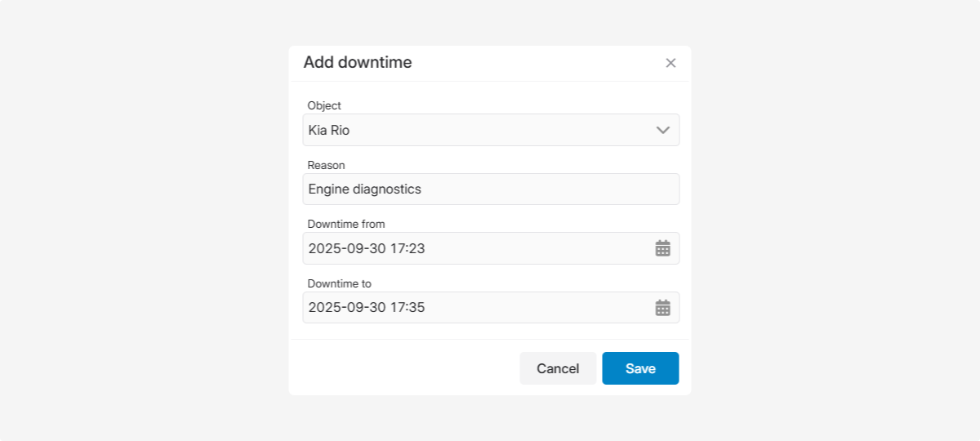
Task: Close the Add downtime dialog with X
Action: click(x=670, y=63)
